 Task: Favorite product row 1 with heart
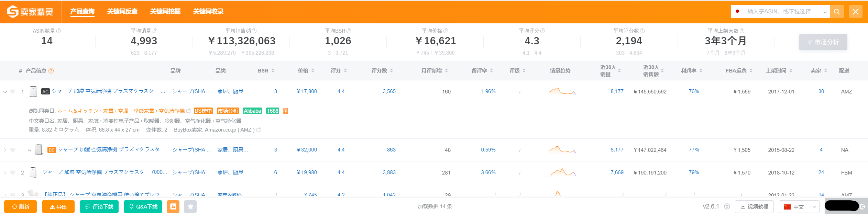click(13, 92)
